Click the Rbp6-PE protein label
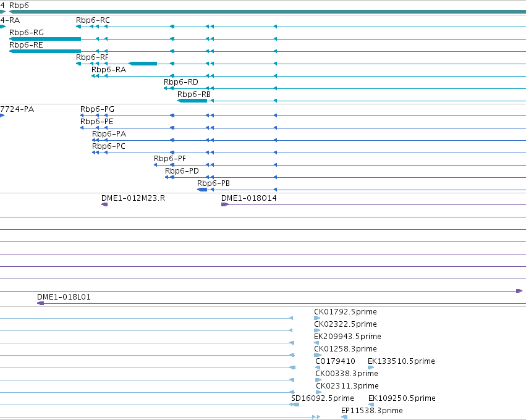Screen dimensions: 526x420 coord(96,122)
